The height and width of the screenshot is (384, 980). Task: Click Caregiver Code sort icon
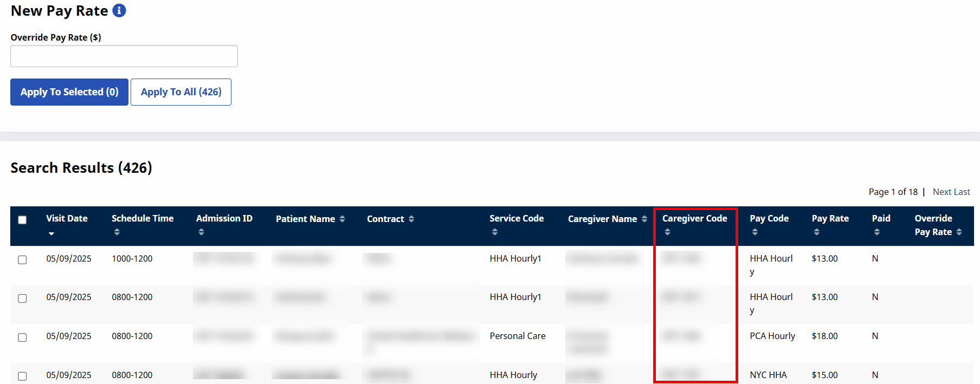tap(667, 232)
